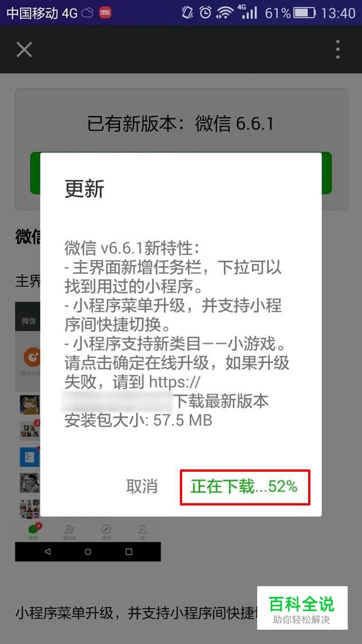Screen dimensions: 362x644
Task: Tap the battery indicator icon
Action: coord(305,13)
